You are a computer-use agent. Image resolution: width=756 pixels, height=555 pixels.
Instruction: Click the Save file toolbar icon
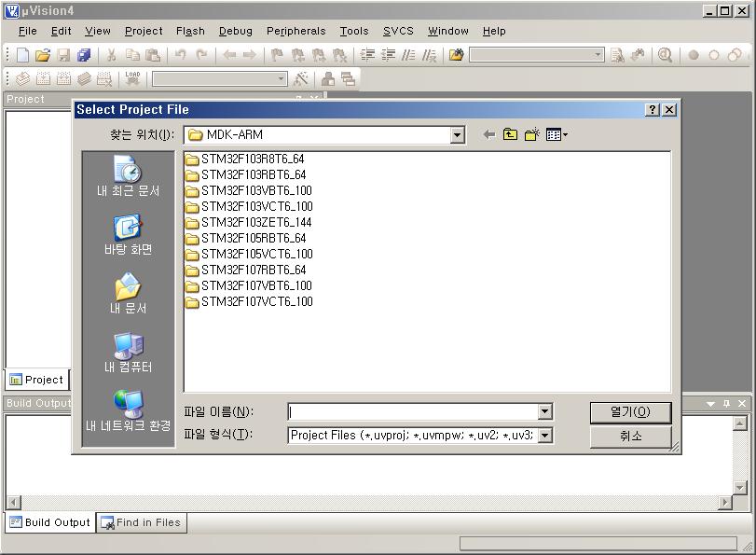coord(63,55)
